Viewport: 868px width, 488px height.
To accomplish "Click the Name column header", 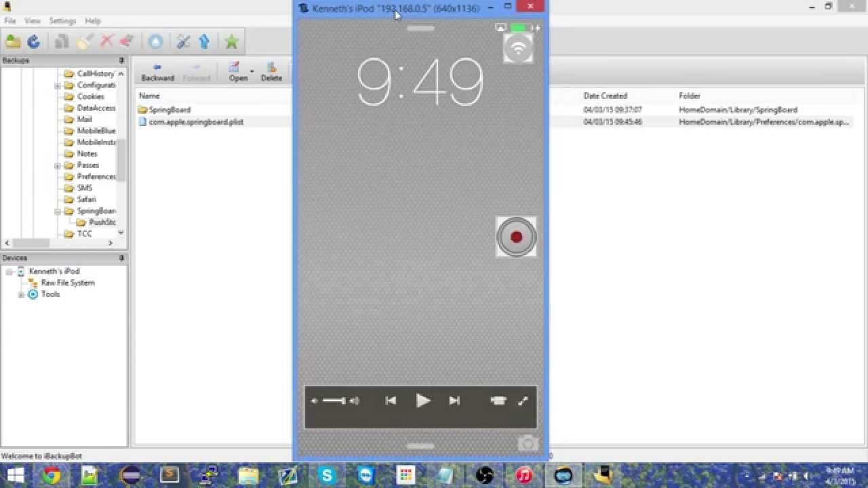I will coord(149,96).
